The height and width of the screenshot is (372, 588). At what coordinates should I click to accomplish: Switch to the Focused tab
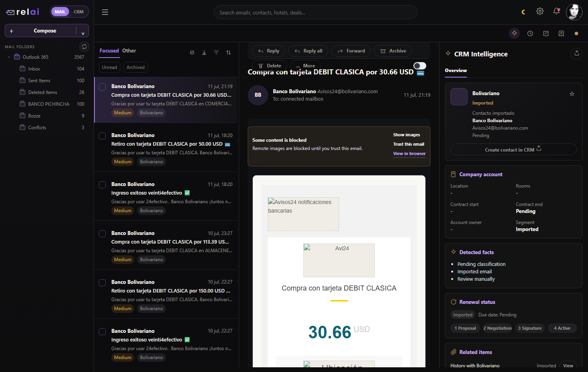coord(109,51)
